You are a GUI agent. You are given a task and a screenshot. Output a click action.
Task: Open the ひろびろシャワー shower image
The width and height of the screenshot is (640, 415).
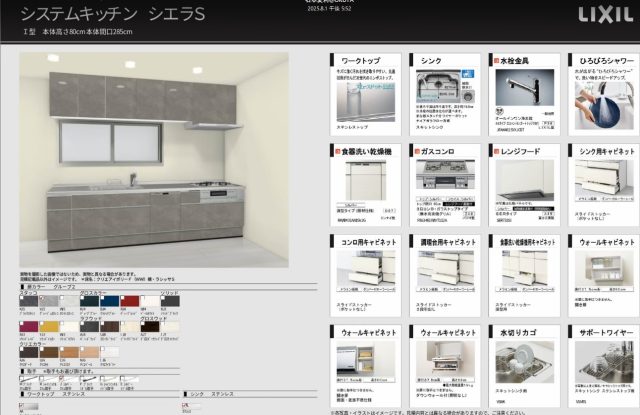tap(602, 101)
